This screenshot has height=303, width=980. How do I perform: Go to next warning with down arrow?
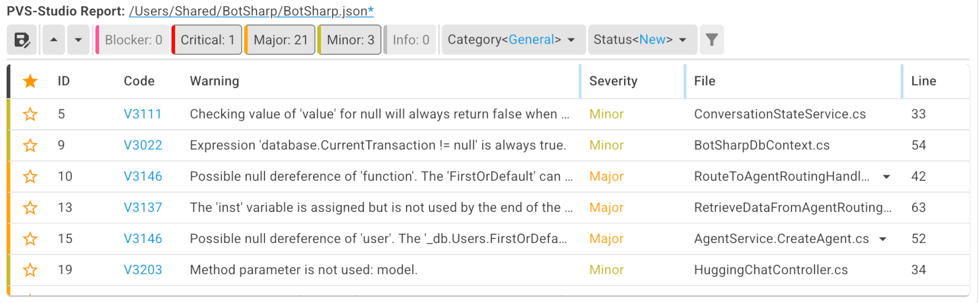click(78, 40)
